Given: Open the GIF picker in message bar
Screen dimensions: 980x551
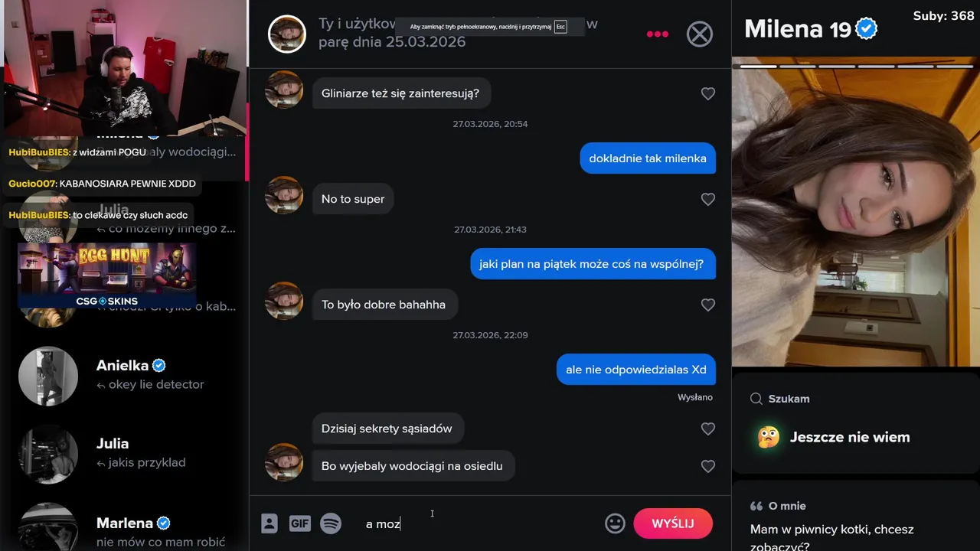Looking at the screenshot, I should point(299,523).
